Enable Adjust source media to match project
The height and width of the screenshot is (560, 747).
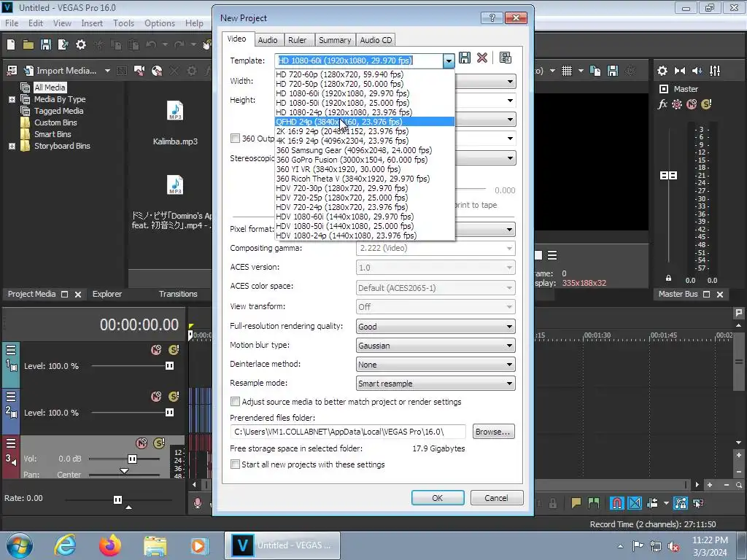tap(235, 402)
